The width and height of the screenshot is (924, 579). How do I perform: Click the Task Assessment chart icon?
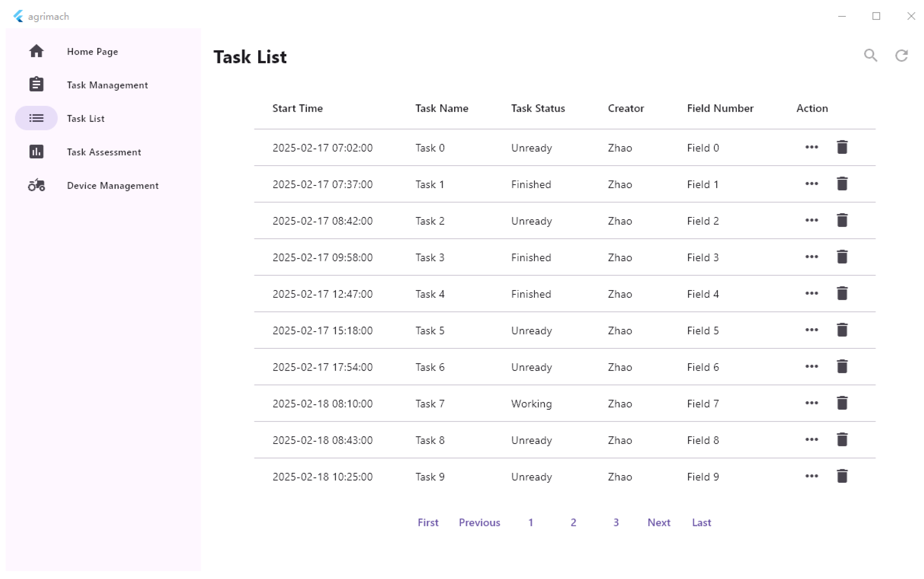click(x=37, y=152)
